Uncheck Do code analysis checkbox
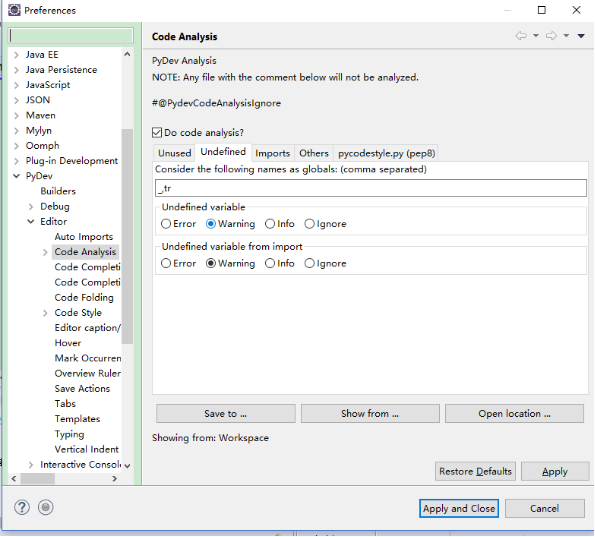This screenshot has height=537, width=595. tap(157, 132)
